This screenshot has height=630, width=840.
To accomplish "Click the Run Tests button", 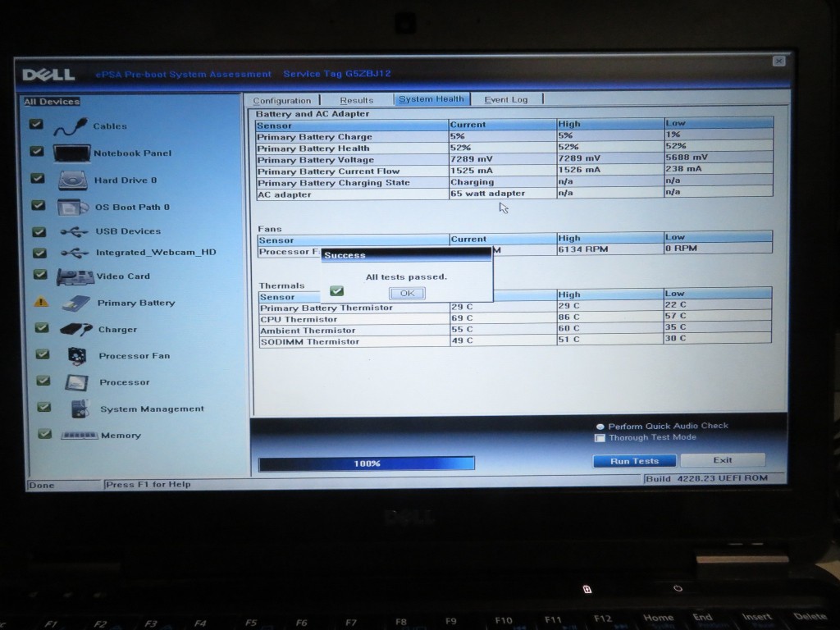I will 634,461.
